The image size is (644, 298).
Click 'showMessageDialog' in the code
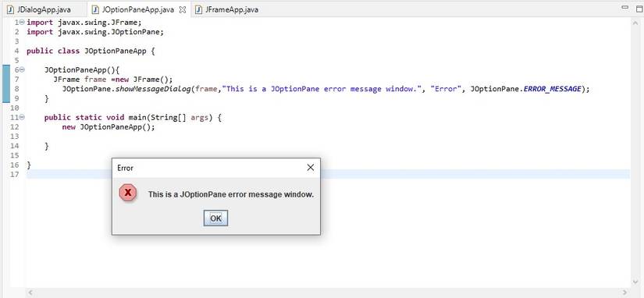click(153, 89)
